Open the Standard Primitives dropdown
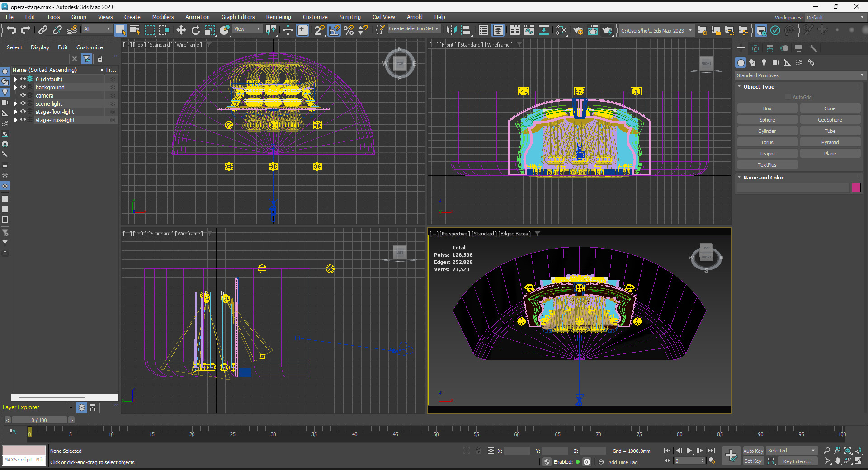This screenshot has height=470, width=868. coord(799,75)
